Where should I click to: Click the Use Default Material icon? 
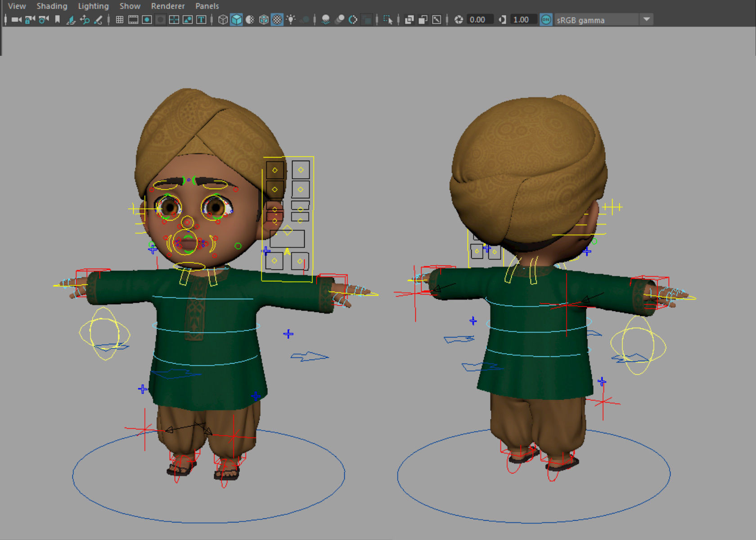tap(250, 19)
